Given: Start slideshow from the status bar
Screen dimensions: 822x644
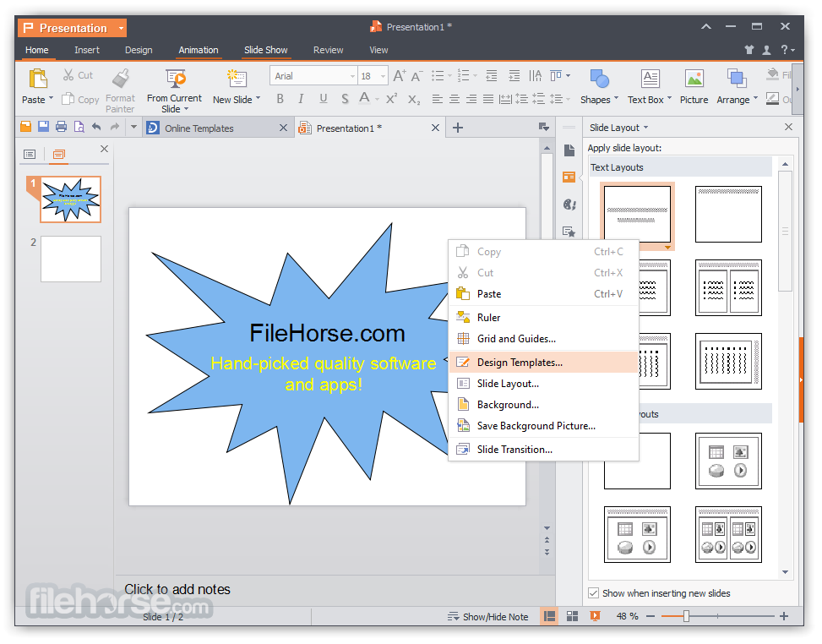Looking at the screenshot, I should (x=595, y=616).
